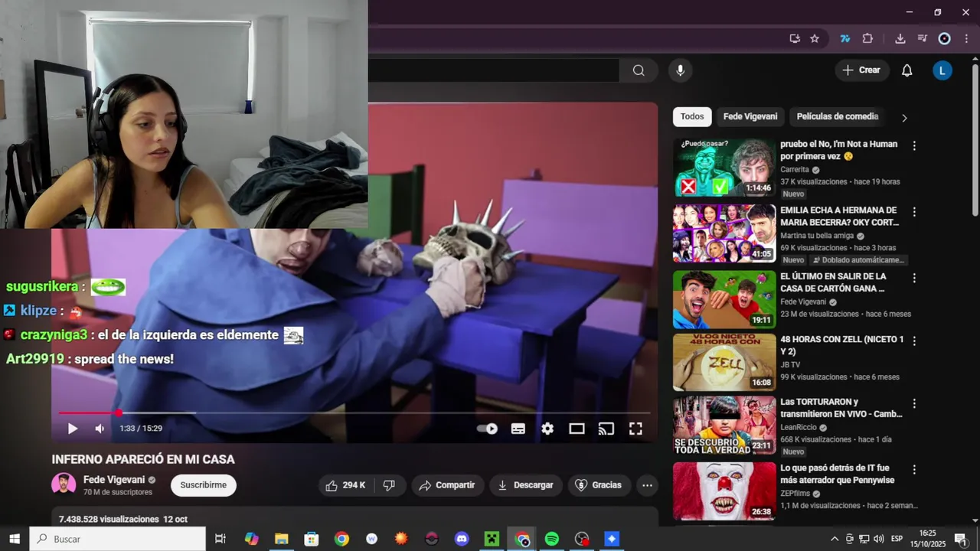Select the Todos filter chip
The width and height of the screenshot is (980, 551).
click(x=692, y=117)
